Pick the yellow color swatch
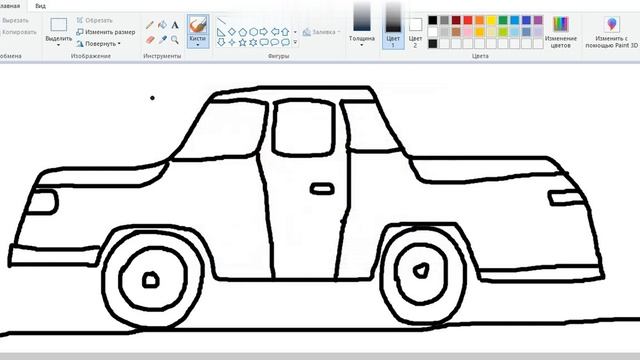 pyautogui.click(x=491, y=20)
